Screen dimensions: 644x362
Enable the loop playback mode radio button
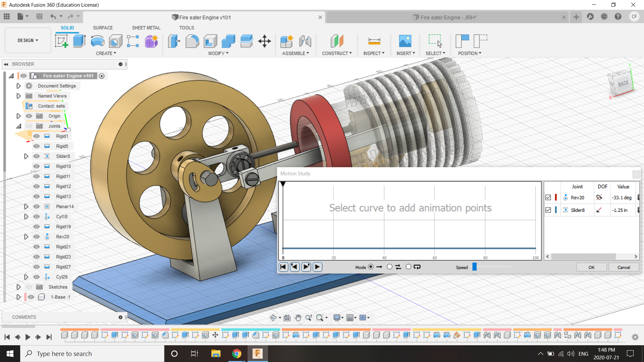pyautogui.click(x=409, y=266)
